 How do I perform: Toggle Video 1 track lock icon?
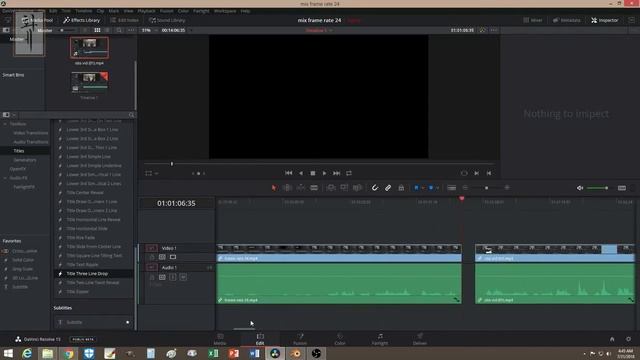152,257
